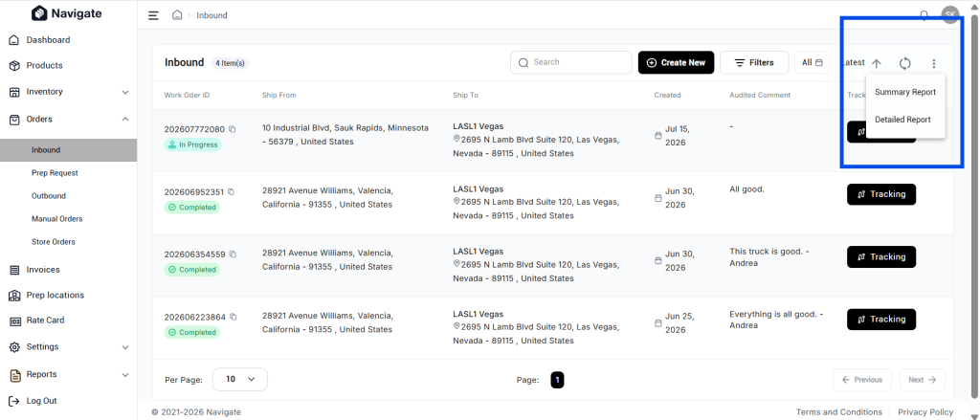Expand the Inventory submenu chevron

pyautogui.click(x=125, y=93)
